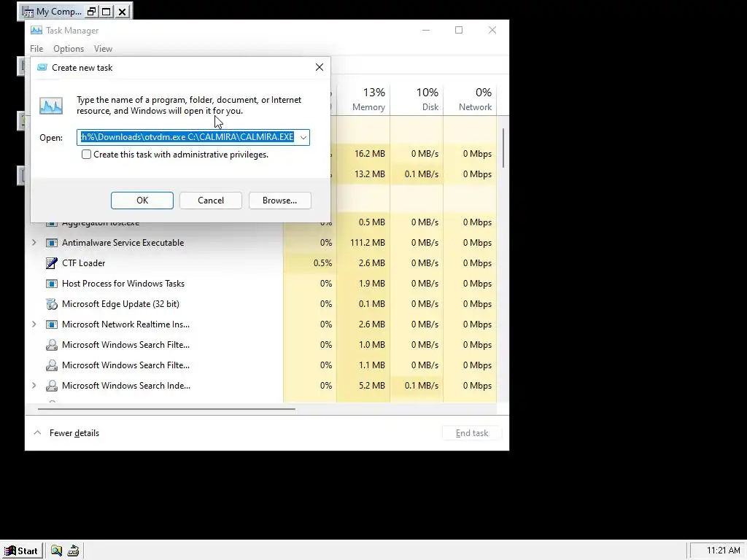This screenshot has height=560, width=747.
Task: Click the Fewer details link
Action: click(x=74, y=433)
